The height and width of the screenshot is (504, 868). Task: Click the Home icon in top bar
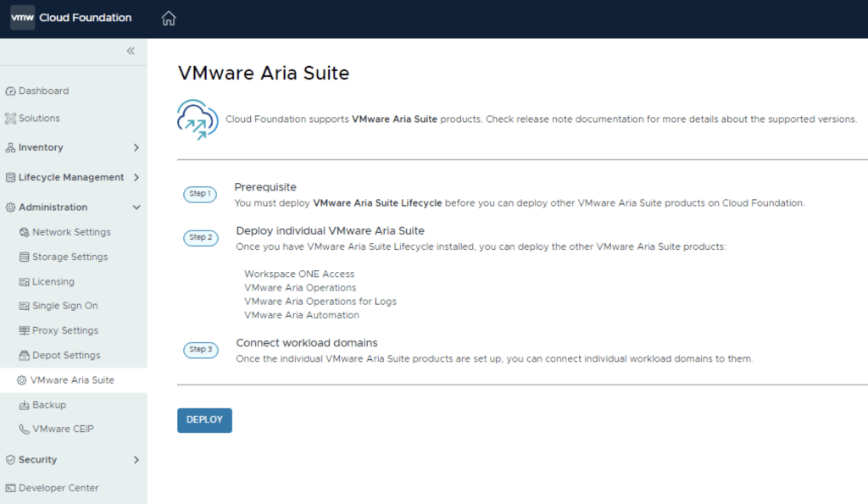pos(169,18)
